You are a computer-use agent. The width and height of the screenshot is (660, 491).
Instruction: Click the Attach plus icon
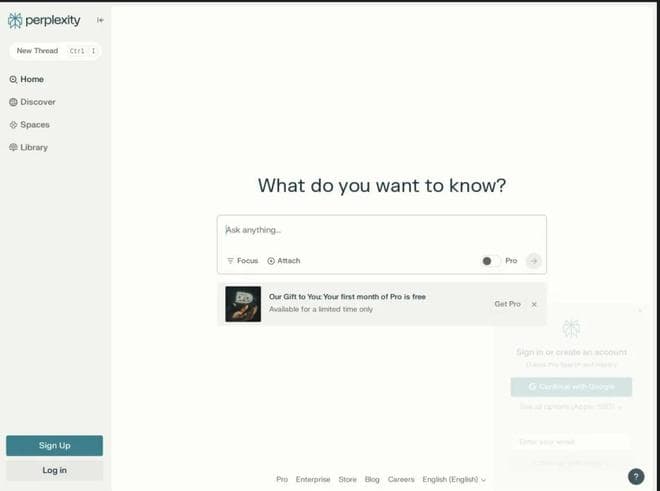pos(271,261)
